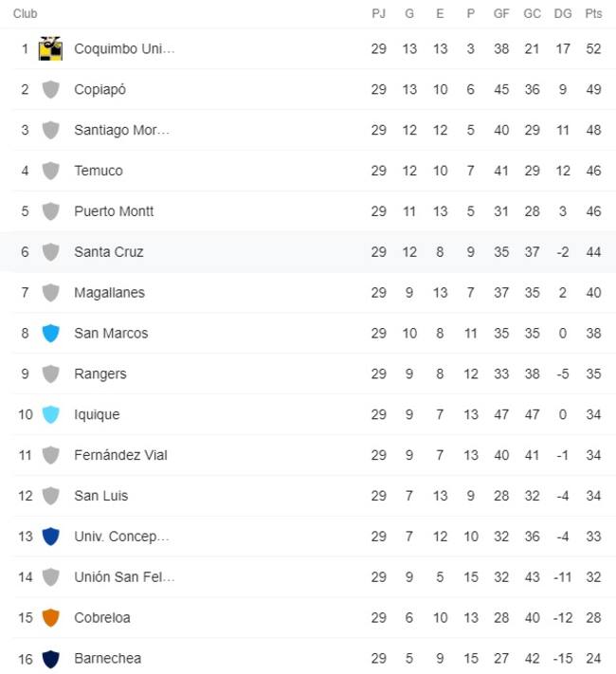Click the orange Cobreloa shield icon
The image size is (616, 674).
[x=51, y=618]
